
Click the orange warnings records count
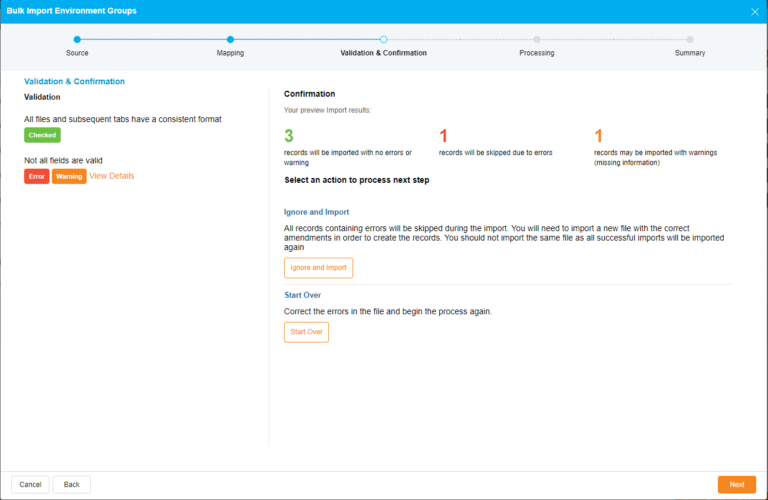pos(598,135)
